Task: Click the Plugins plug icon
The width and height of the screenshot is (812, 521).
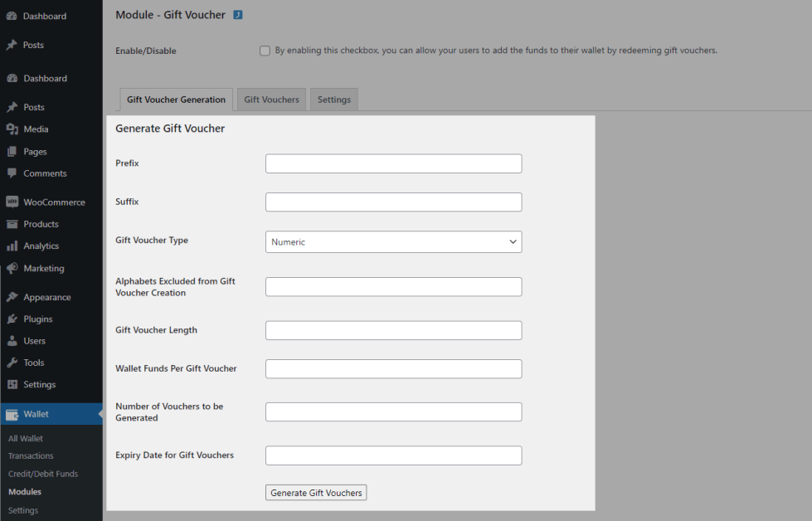Action: point(12,319)
